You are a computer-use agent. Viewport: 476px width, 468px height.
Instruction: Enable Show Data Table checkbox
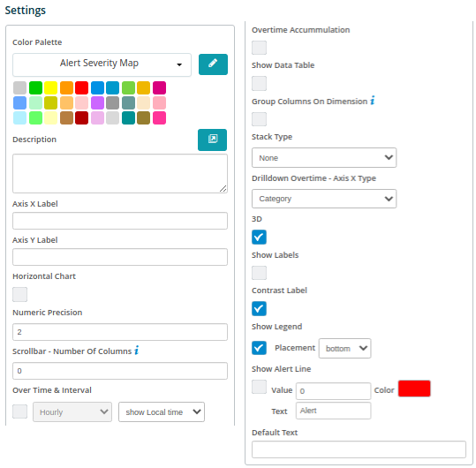(x=259, y=83)
